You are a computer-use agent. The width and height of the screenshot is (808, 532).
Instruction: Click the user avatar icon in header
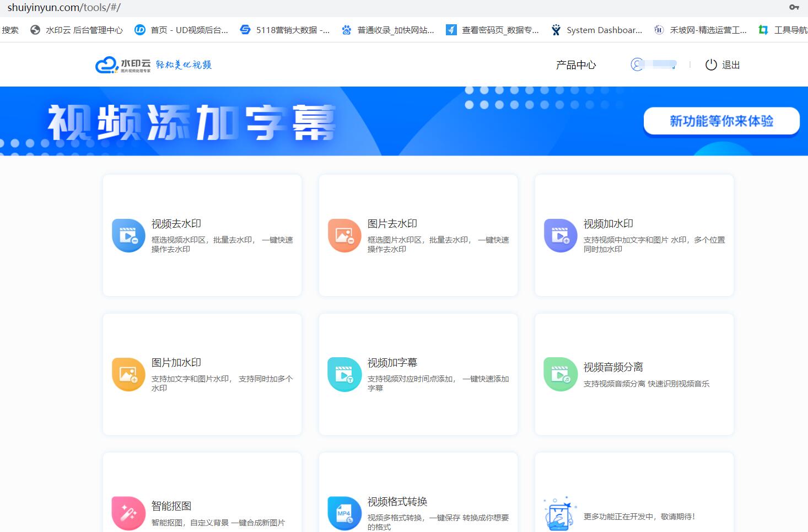point(637,65)
